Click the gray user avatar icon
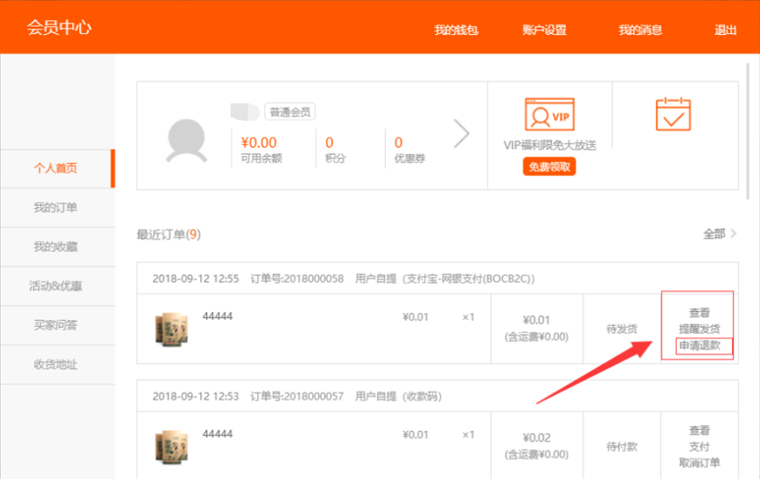Image resolution: width=760 pixels, height=479 pixels. click(x=186, y=138)
